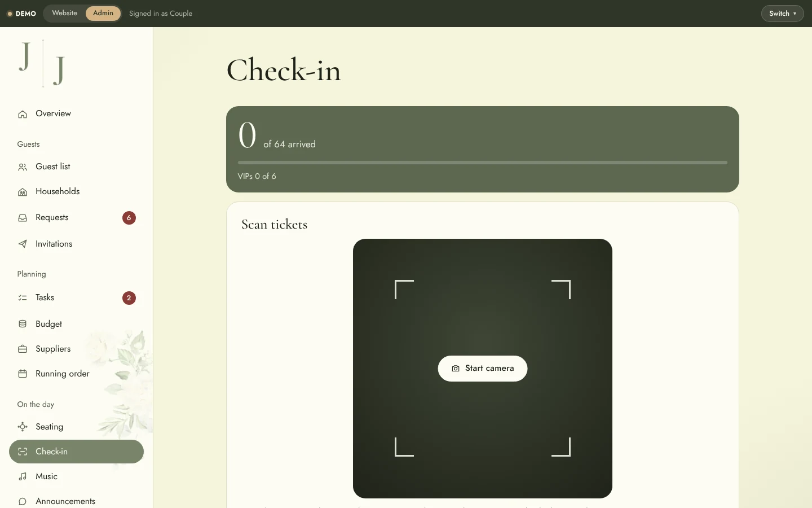Click the 'Planning' section label
Screen dimensions: 812x508
click(x=32, y=274)
